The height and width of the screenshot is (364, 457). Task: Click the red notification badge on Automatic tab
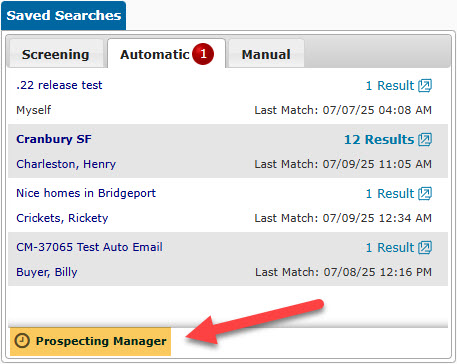[x=203, y=54]
